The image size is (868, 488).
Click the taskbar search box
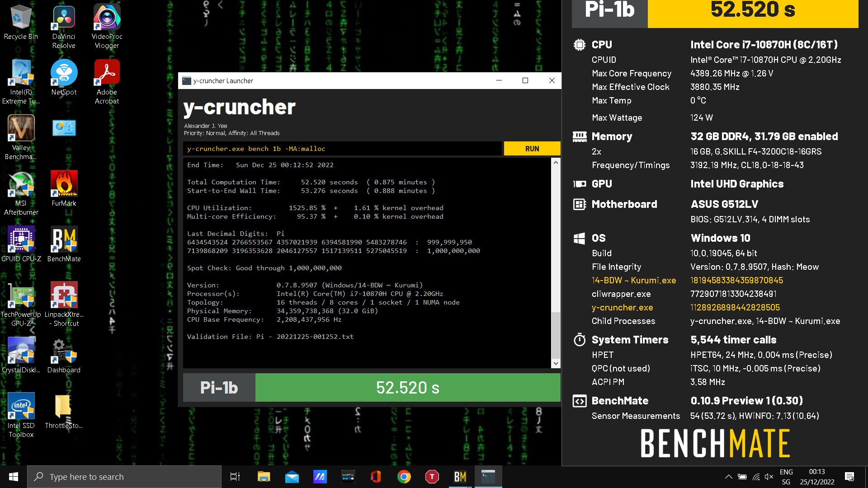pyautogui.click(x=124, y=477)
